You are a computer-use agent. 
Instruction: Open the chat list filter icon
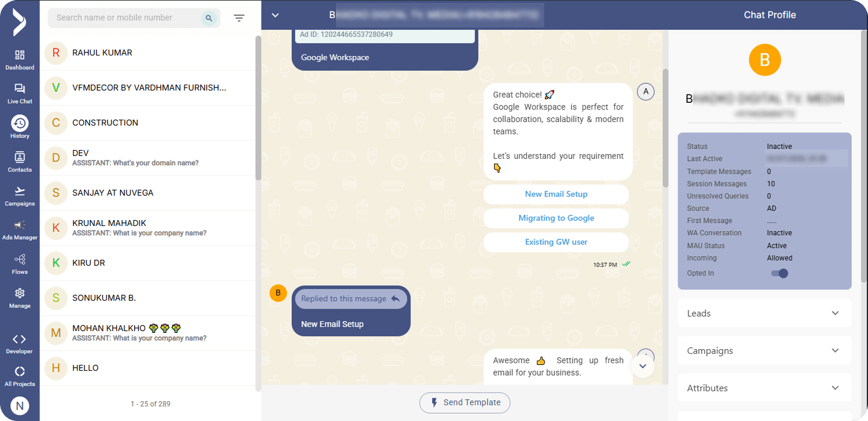coord(239,18)
